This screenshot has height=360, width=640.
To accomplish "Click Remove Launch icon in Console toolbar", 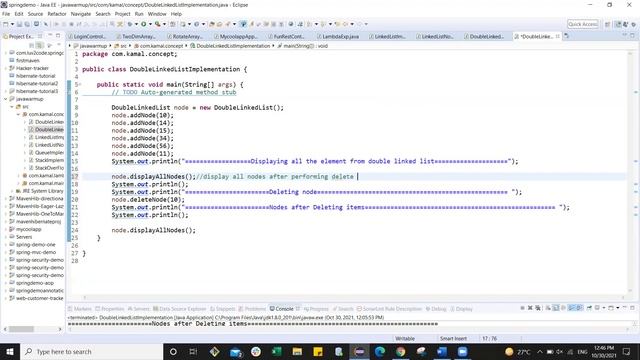I will (530, 308).
